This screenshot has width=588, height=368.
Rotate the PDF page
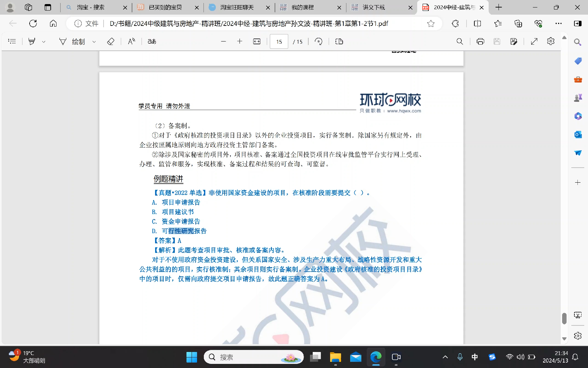pyautogui.click(x=318, y=42)
